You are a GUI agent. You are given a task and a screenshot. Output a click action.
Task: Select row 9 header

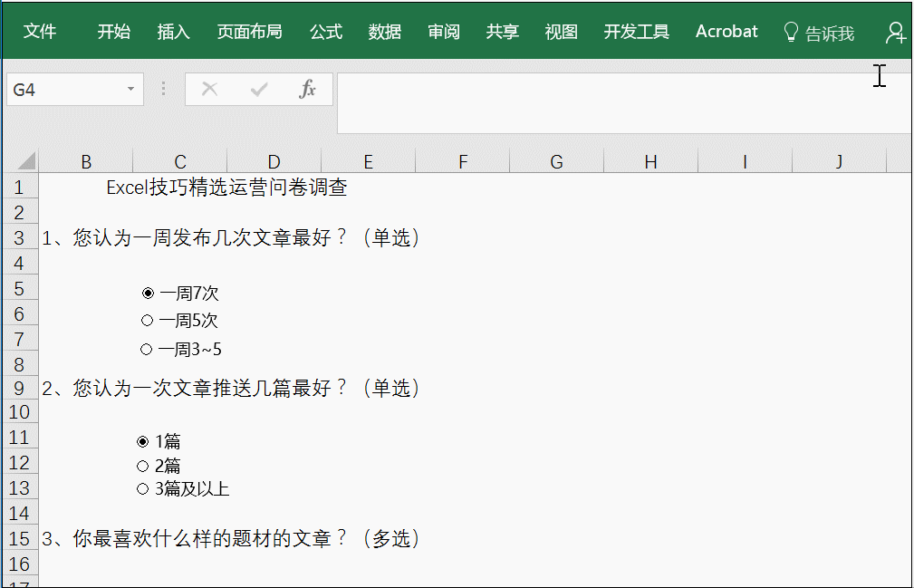[19, 388]
